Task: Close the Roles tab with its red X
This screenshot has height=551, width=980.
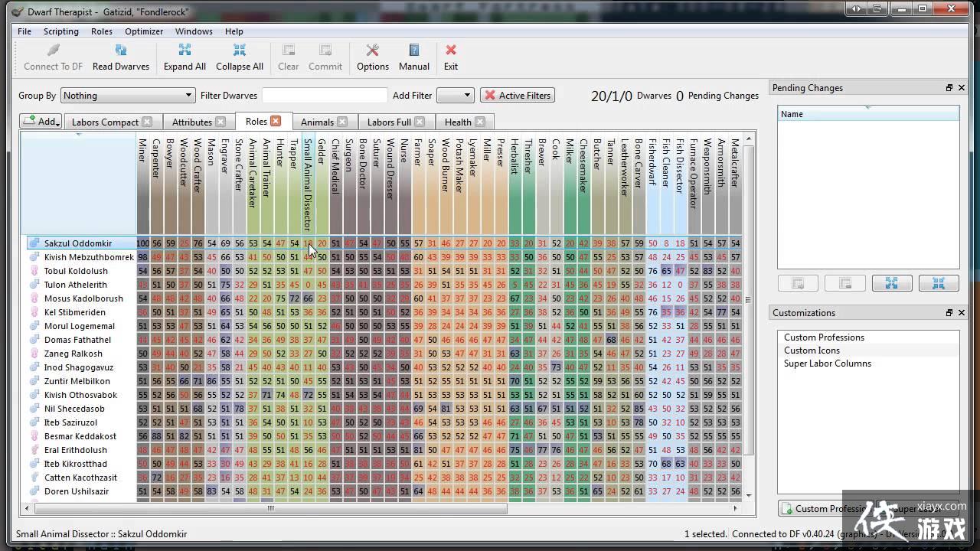Action: [276, 121]
